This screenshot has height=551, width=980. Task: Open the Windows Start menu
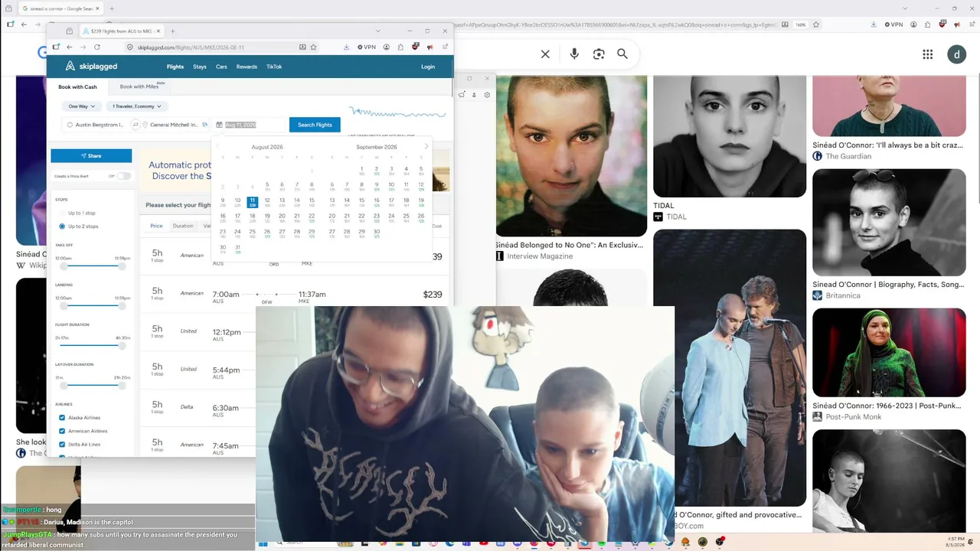tap(262, 543)
